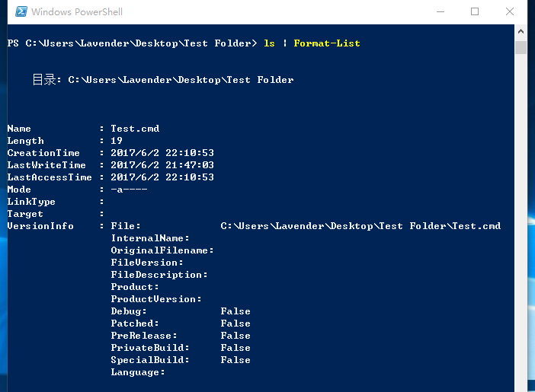Click the Mode value '-a----'
Screen dimensions: 535x392
pyautogui.click(x=129, y=190)
